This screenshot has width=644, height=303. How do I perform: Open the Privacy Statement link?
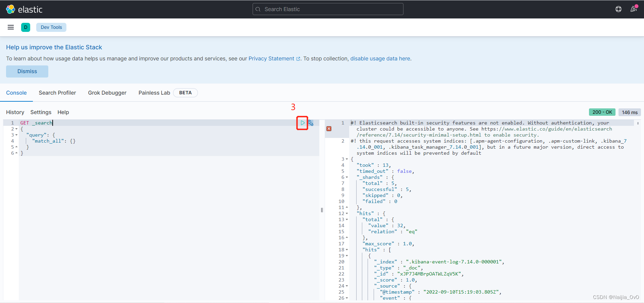click(274, 58)
